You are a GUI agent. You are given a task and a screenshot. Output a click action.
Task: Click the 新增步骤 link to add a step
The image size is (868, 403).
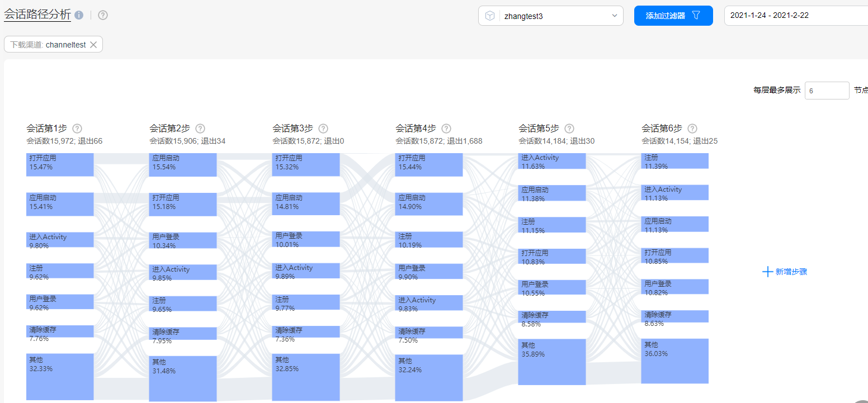(790, 271)
